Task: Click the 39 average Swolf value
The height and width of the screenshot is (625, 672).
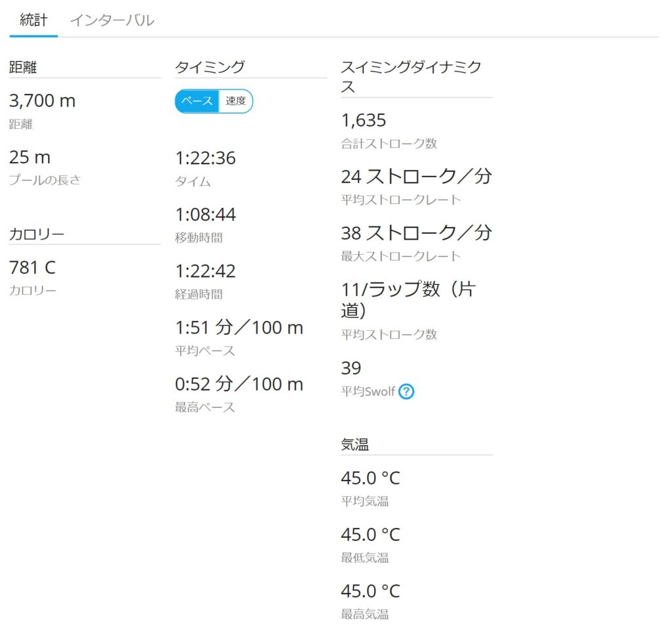Action: pos(351,368)
